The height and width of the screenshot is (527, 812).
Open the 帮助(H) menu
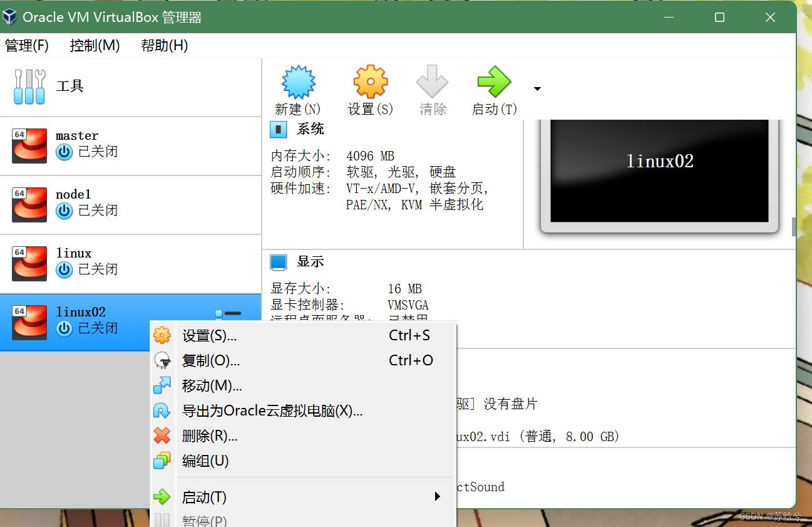(164, 45)
